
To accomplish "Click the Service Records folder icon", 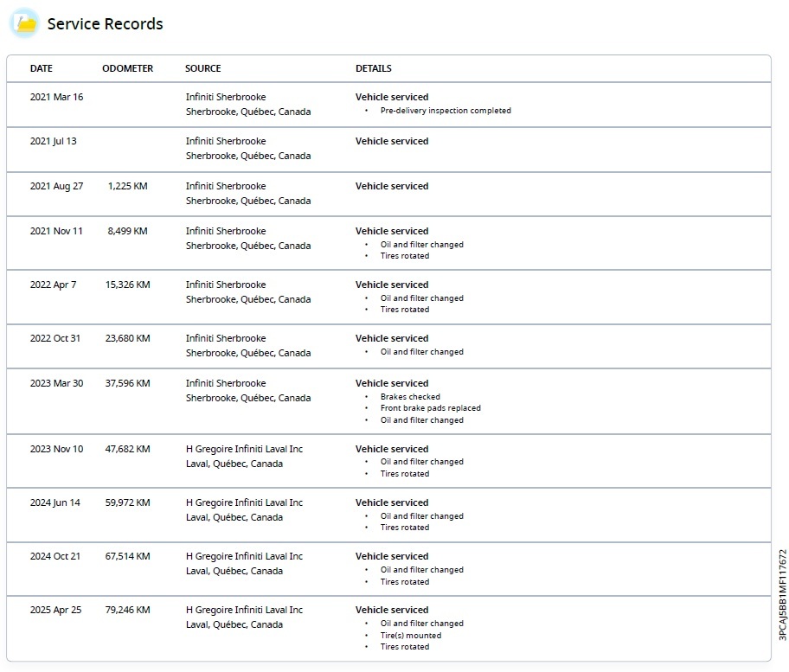I will [24, 23].
